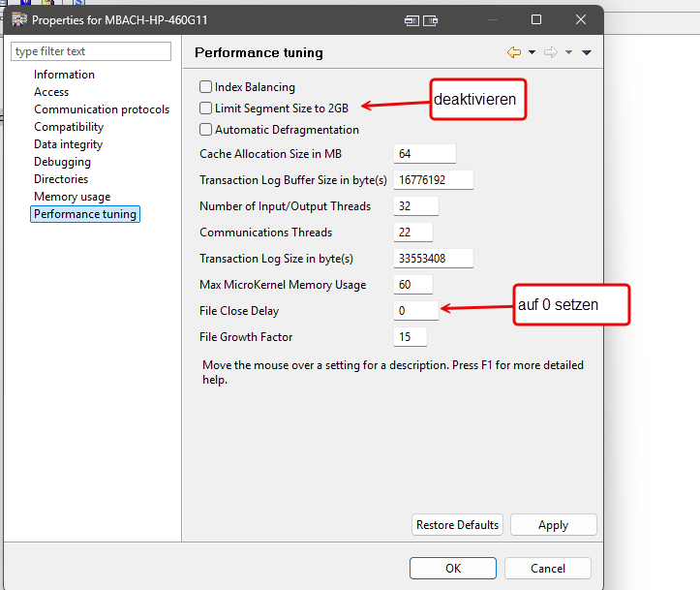Click the Restore Defaults button
Viewport: 700px width, 590px height.
tap(457, 525)
